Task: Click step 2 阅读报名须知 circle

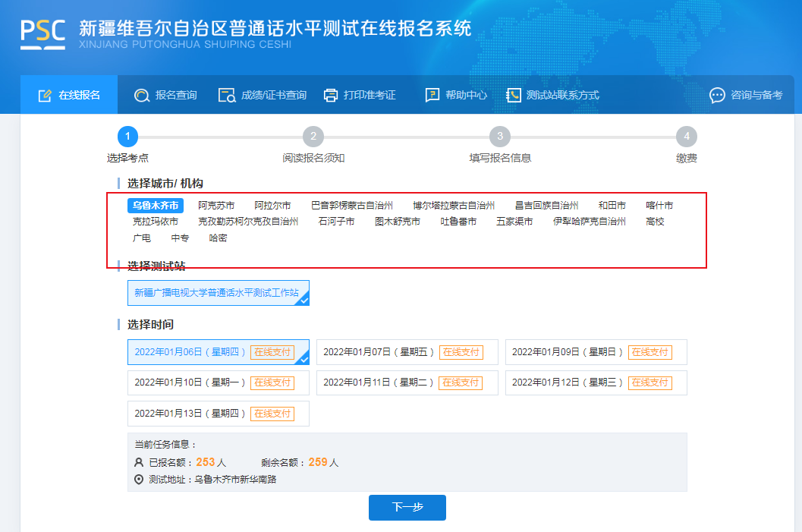Action: click(313, 137)
